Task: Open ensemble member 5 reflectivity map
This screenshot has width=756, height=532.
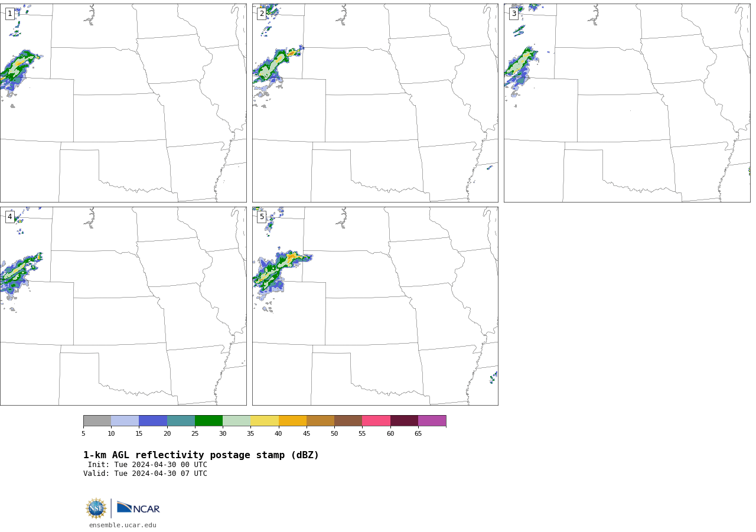Action: [375, 306]
